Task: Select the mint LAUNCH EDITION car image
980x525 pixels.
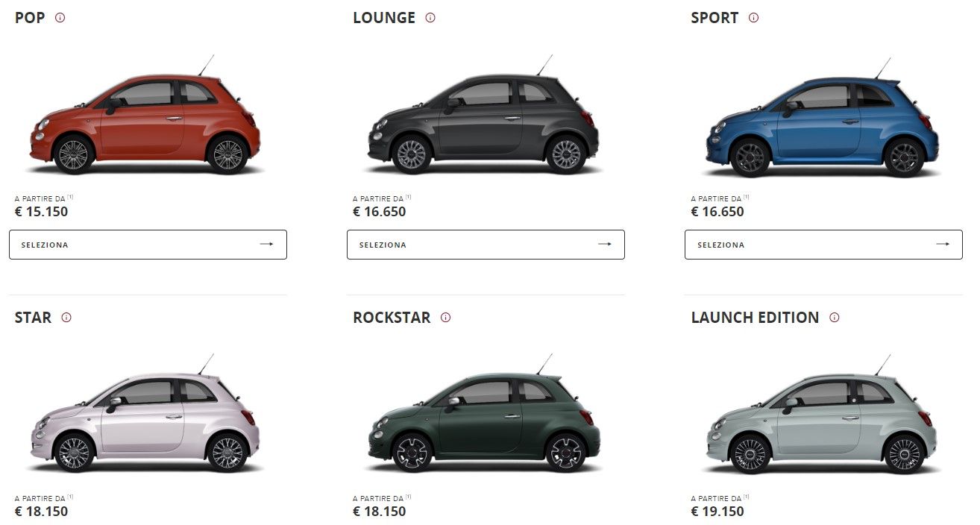Action: pyautogui.click(x=822, y=415)
